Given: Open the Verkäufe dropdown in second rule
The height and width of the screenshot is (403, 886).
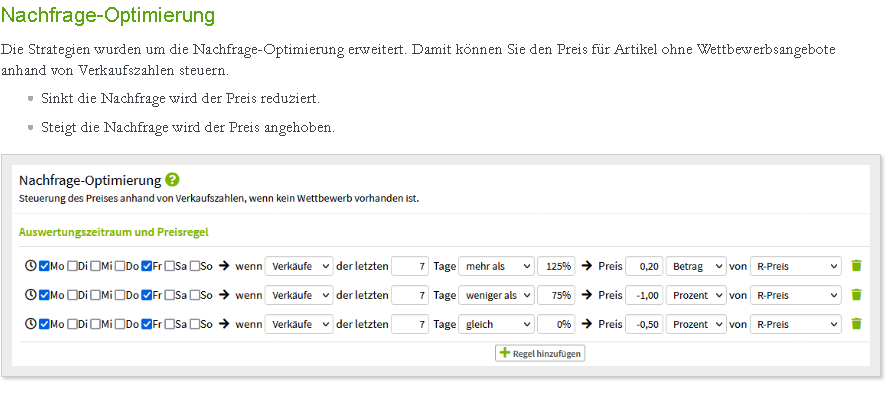Looking at the screenshot, I should (x=299, y=295).
